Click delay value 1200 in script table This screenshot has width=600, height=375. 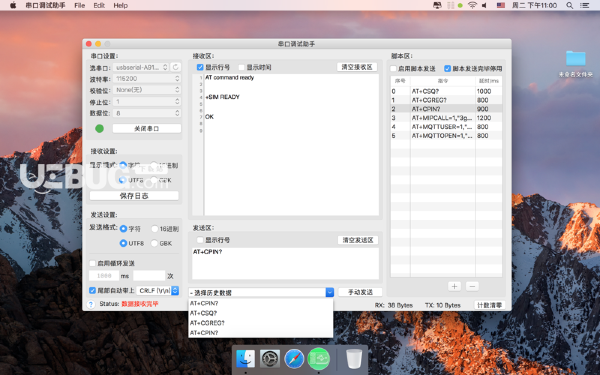coord(484,118)
